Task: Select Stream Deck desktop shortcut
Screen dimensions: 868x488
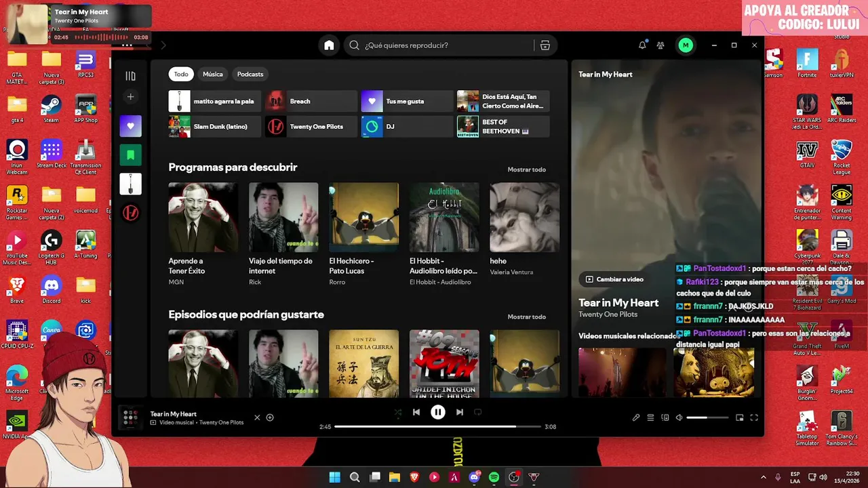Action: [52, 153]
